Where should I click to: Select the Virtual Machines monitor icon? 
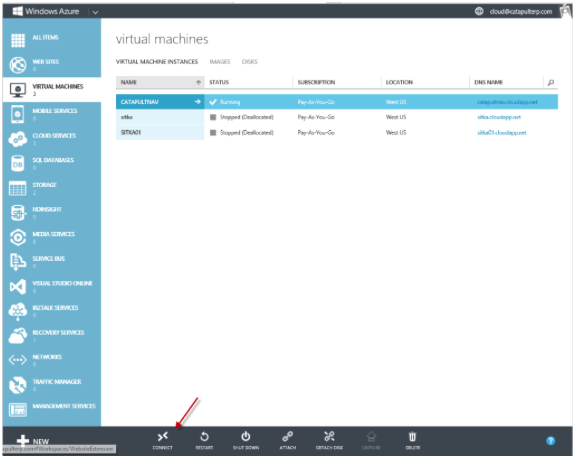tap(18, 90)
